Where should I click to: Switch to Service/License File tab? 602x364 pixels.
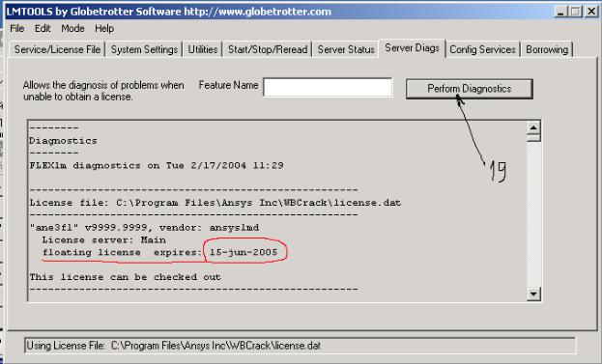57,49
